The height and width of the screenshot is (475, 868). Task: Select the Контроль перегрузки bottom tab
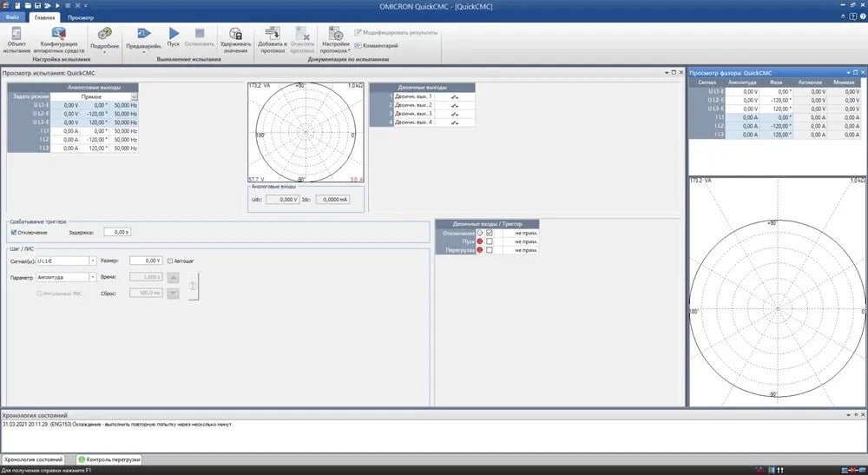(109, 459)
